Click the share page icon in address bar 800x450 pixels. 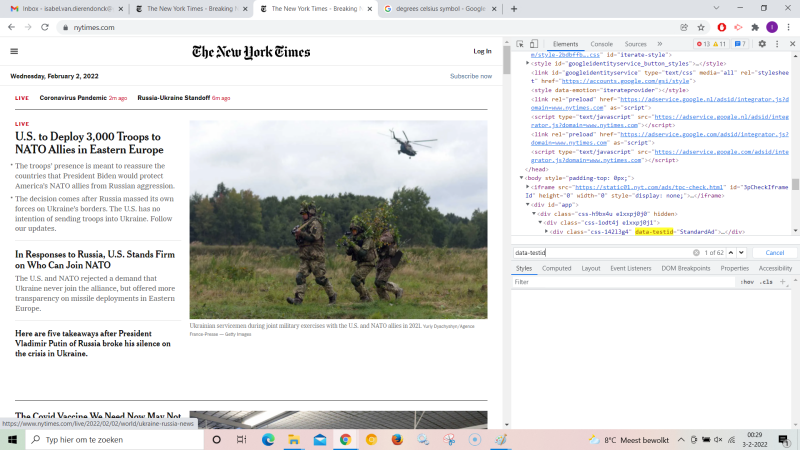coord(684,28)
